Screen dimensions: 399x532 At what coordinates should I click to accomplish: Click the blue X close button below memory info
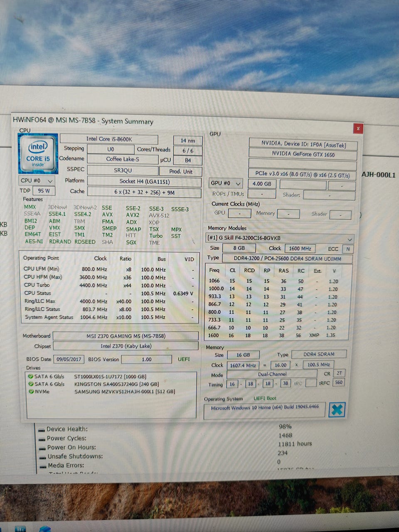click(x=337, y=410)
